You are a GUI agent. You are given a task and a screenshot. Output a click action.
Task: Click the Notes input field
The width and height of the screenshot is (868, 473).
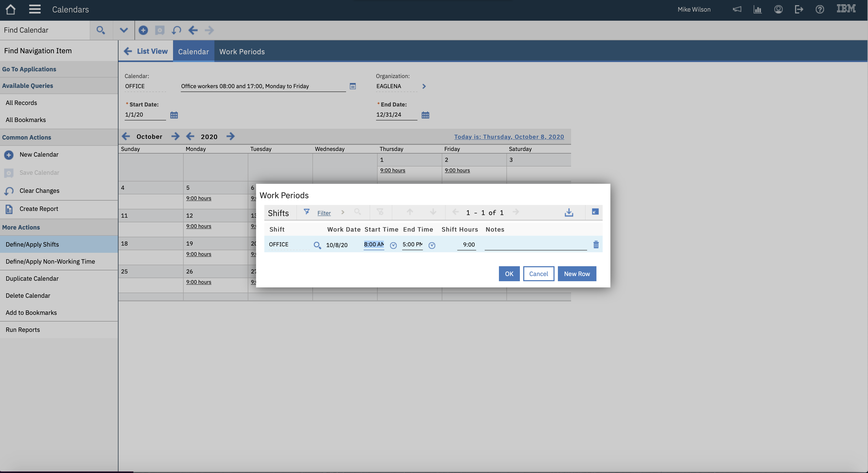[x=535, y=245]
